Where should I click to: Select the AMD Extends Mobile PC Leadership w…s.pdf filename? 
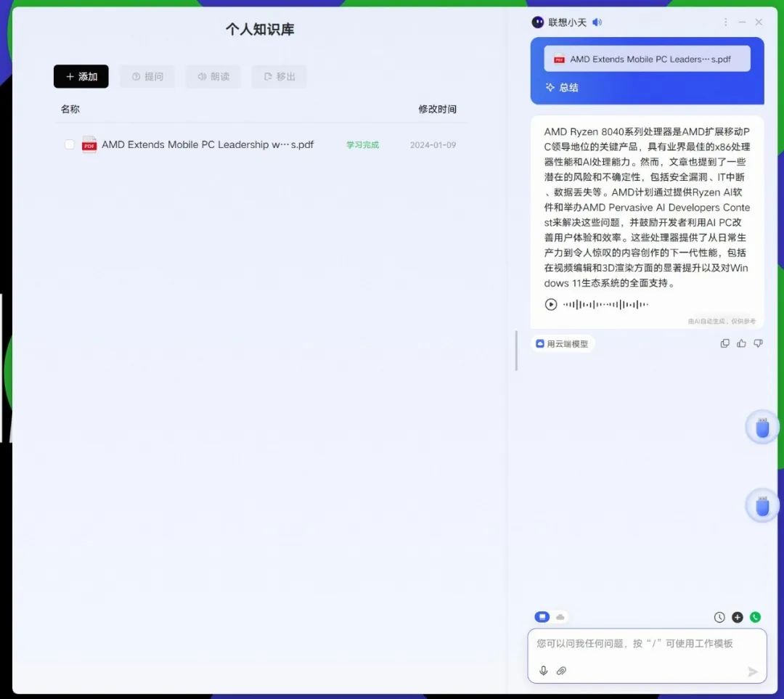(208, 144)
